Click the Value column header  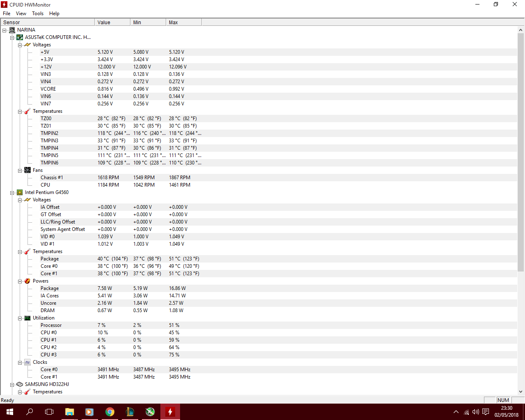[x=112, y=22]
